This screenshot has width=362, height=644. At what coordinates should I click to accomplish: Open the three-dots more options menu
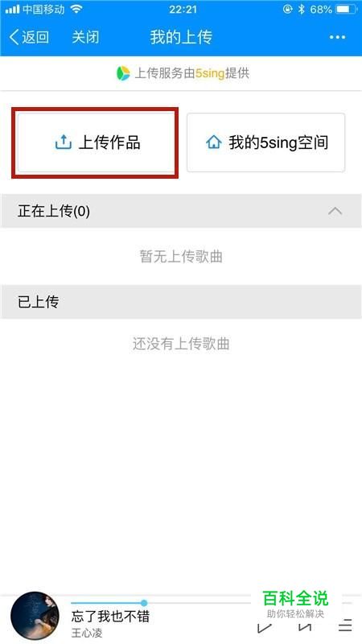click(337, 37)
